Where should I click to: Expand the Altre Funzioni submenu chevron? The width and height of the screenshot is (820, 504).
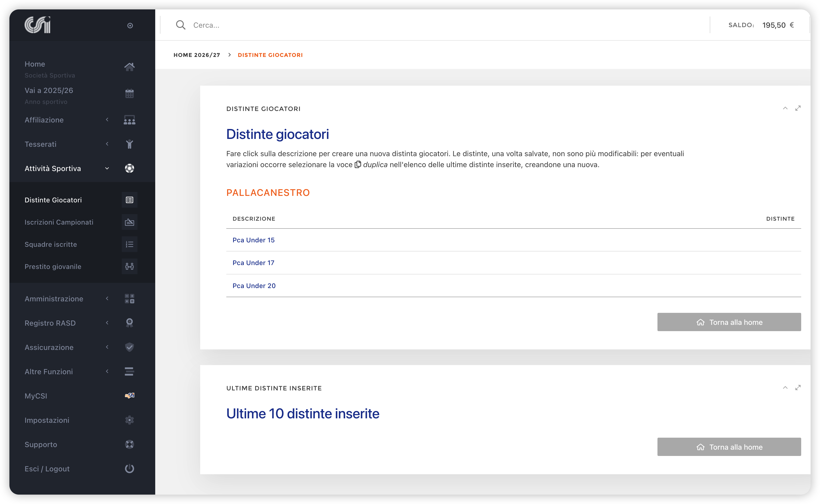point(107,371)
